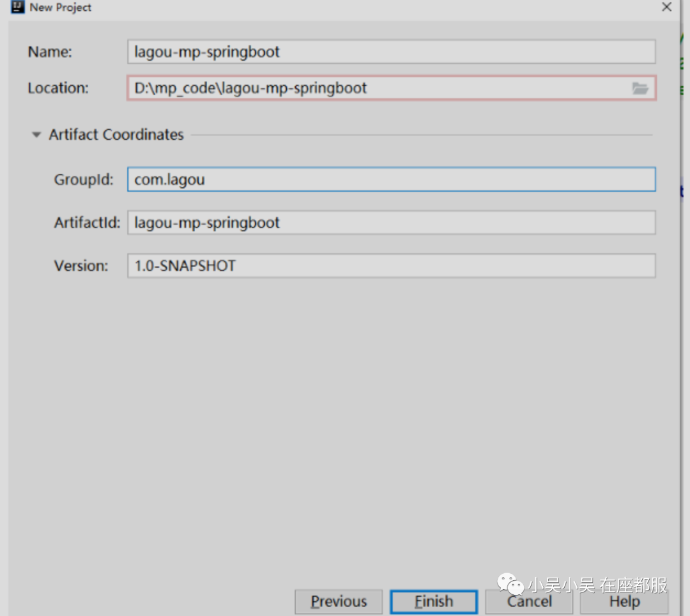Image resolution: width=690 pixels, height=616 pixels.
Task: Click the IntelliJ icon in the title bar
Action: [x=18, y=7]
